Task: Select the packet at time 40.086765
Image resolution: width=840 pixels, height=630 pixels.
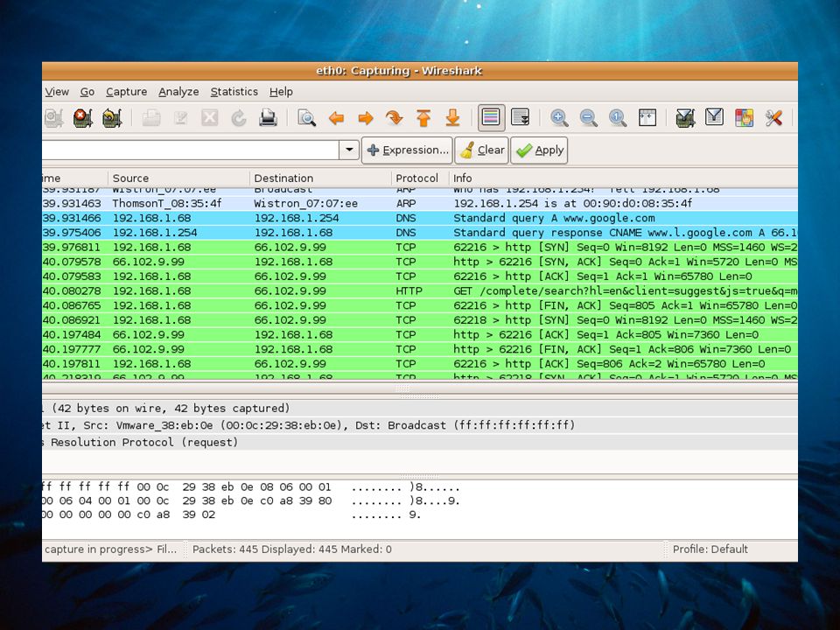Action: point(419,305)
